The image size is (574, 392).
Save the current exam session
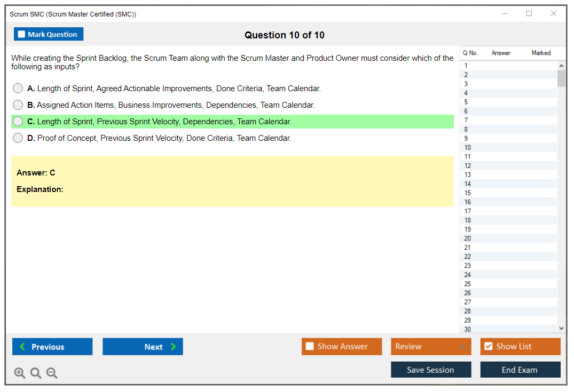point(430,370)
